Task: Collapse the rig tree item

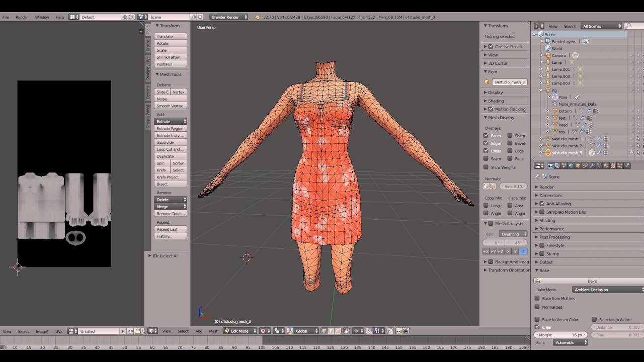Action: coord(541,90)
